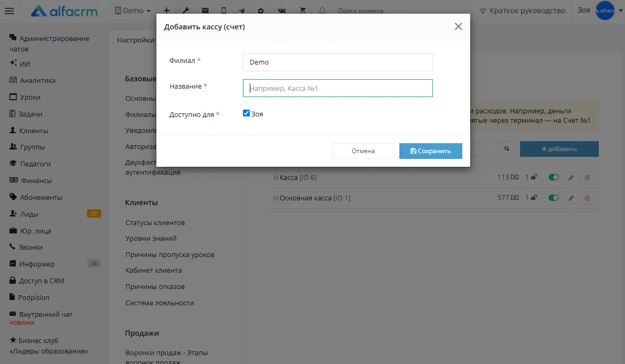Edit Касса [ID 6] with pencil icon
This screenshot has width=625, height=364.
pyautogui.click(x=571, y=178)
